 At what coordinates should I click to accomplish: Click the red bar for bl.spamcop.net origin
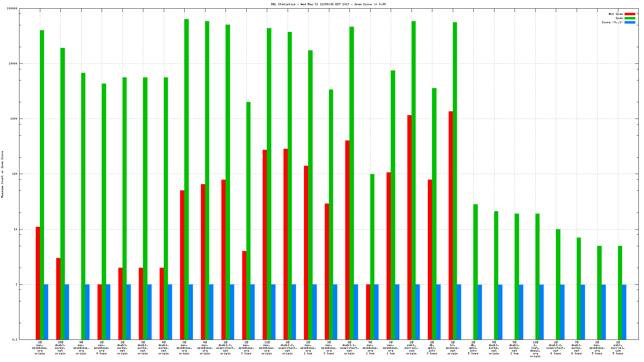click(450, 225)
